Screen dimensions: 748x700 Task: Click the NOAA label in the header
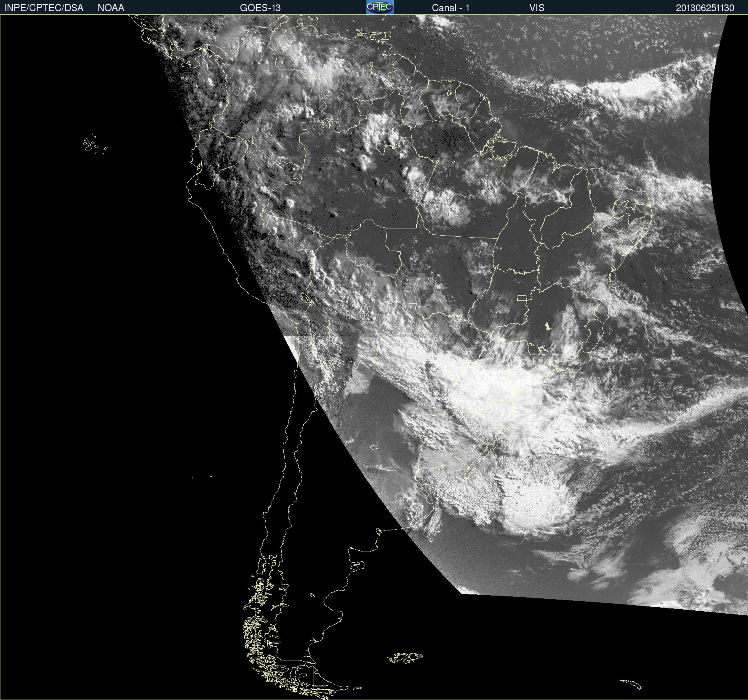click(111, 8)
